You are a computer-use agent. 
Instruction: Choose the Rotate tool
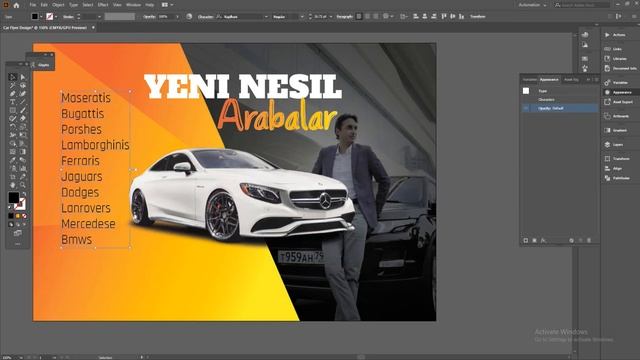(x=12, y=127)
